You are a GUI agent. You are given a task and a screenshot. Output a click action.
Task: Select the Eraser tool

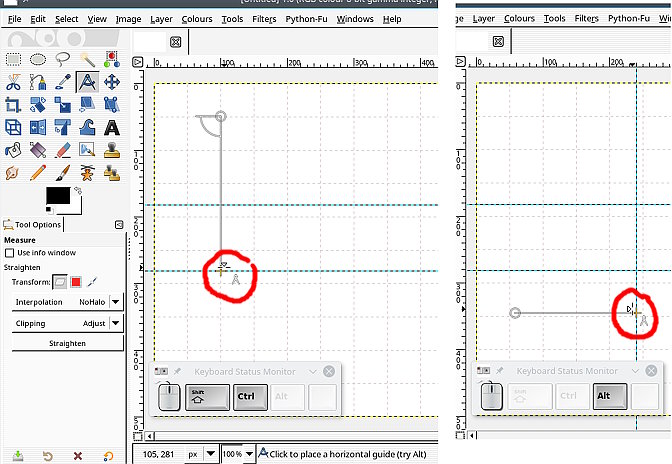(x=63, y=150)
